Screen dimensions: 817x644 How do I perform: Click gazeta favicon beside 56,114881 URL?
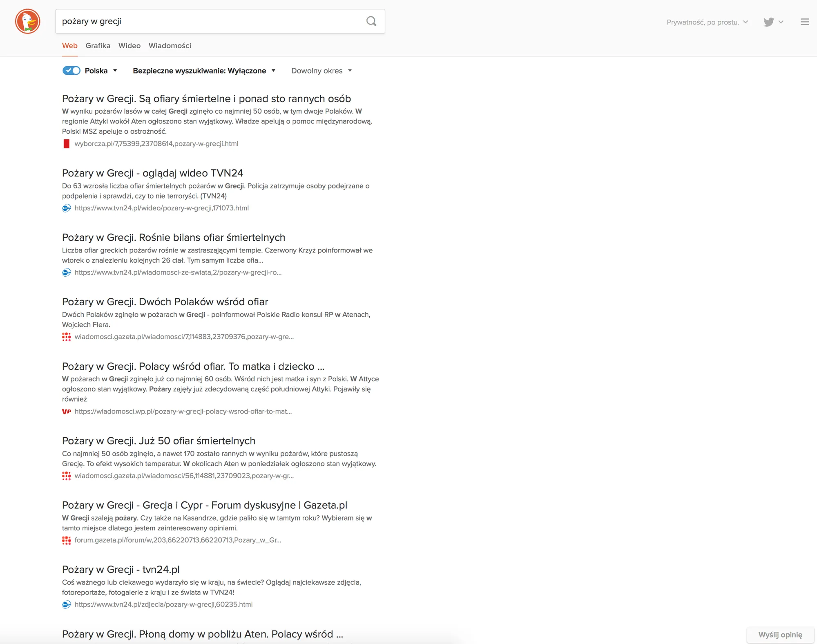coord(66,476)
